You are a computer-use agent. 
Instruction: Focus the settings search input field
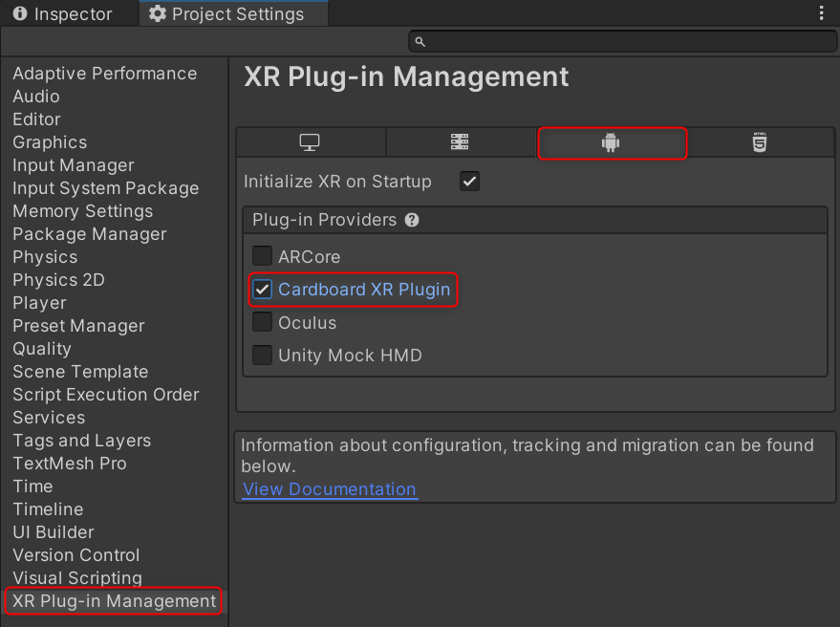tap(622, 42)
